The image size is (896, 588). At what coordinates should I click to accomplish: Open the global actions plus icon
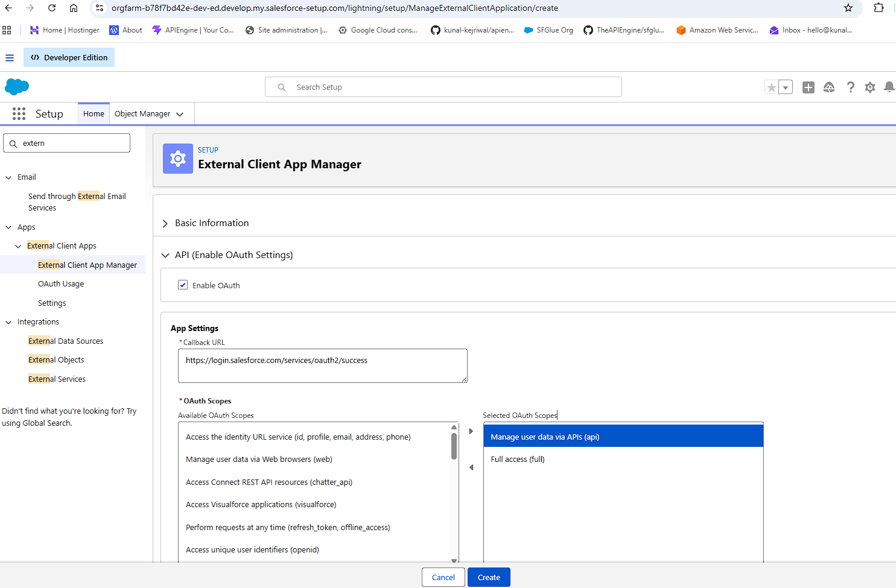click(x=809, y=87)
